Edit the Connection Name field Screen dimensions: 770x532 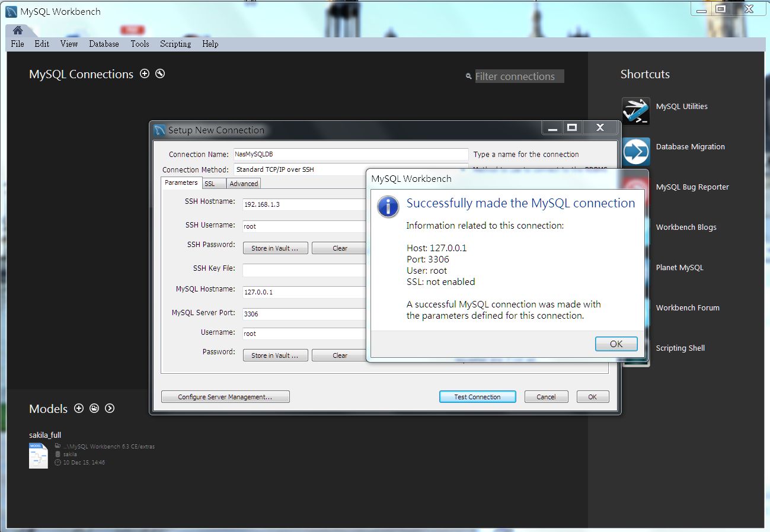(350, 154)
